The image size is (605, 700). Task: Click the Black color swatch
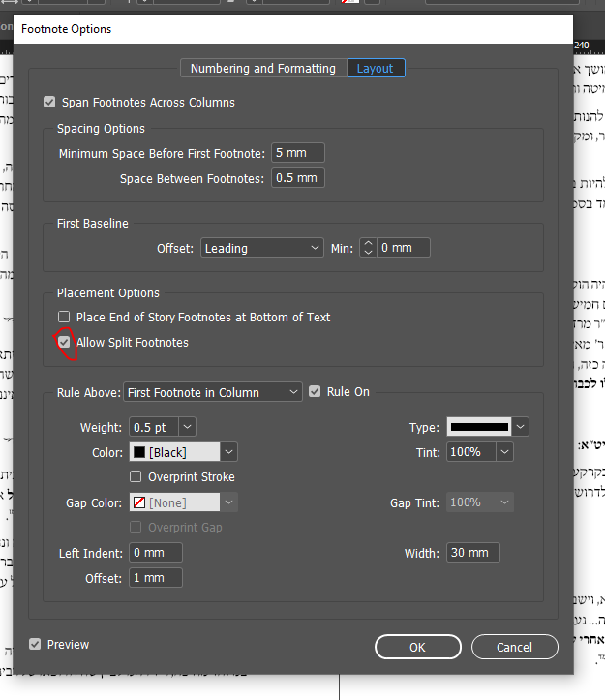tap(139, 452)
